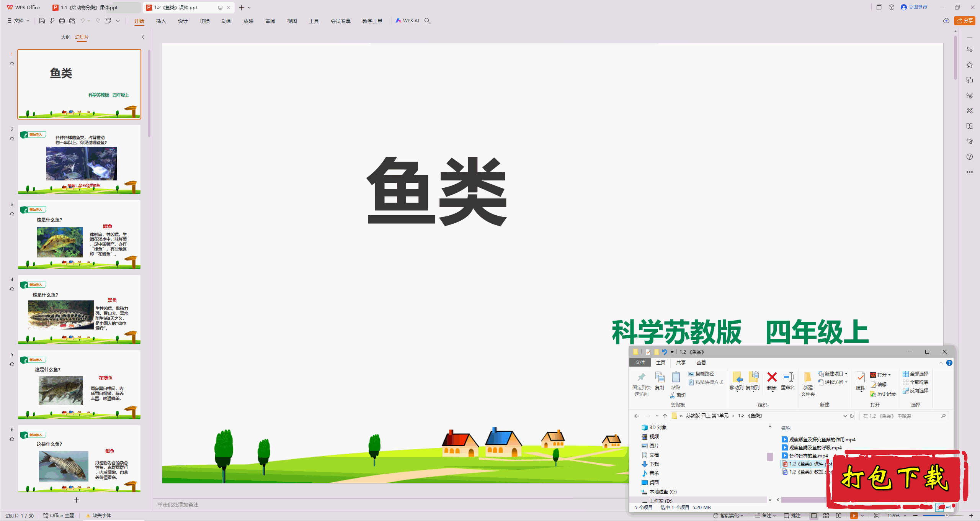980x521 pixels.
Task: Open slideshow options arrow beside play button
Action: click(x=862, y=516)
